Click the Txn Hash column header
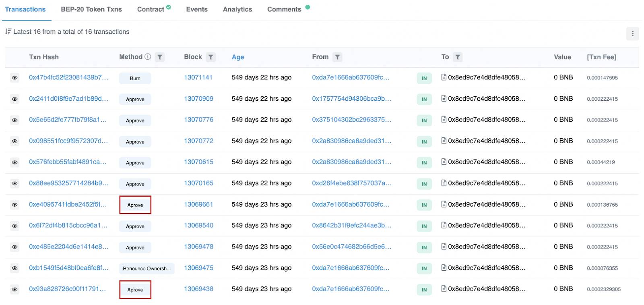The image size is (644, 305). pyautogui.click(x=44, y=57)
